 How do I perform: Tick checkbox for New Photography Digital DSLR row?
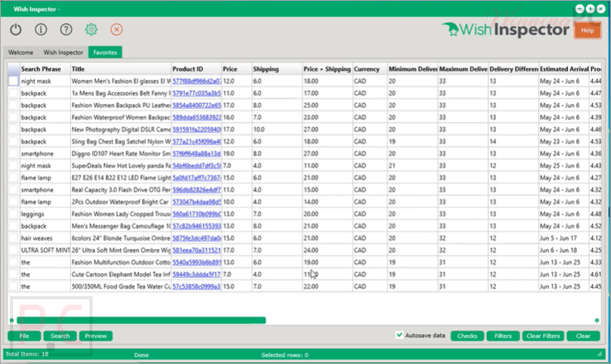coord(13,130)
